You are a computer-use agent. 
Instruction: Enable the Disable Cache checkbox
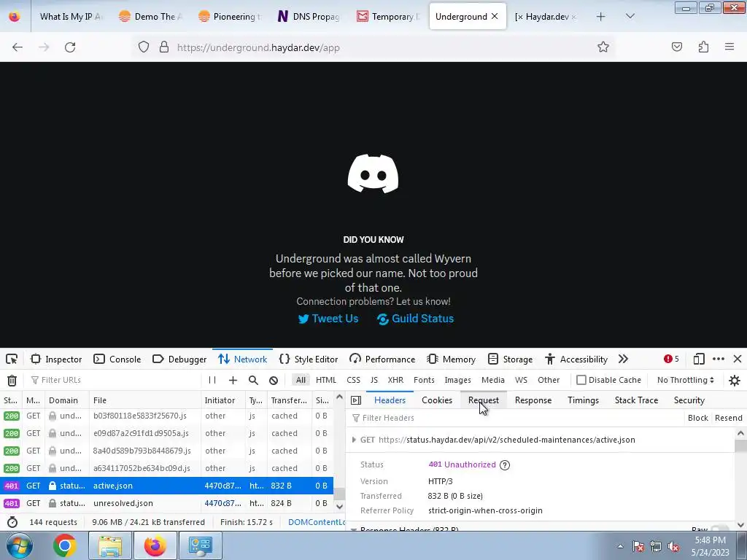581,380
